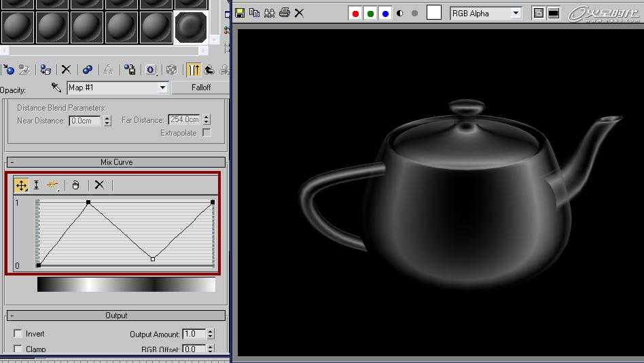
Task: Click Put Material to Scene icon
Action: coord(24,70)
